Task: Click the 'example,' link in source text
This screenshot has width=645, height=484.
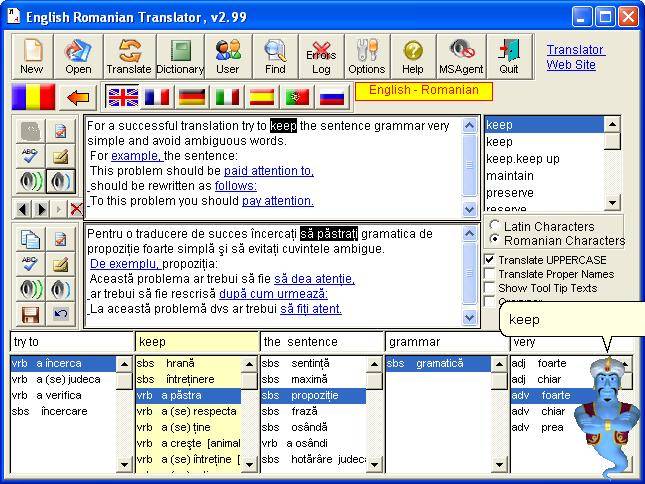Action: pyautogui.click(x=137, y=156)
